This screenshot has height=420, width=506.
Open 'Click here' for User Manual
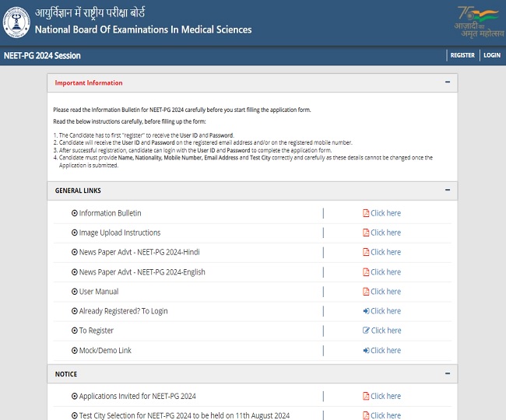[385, 292]
